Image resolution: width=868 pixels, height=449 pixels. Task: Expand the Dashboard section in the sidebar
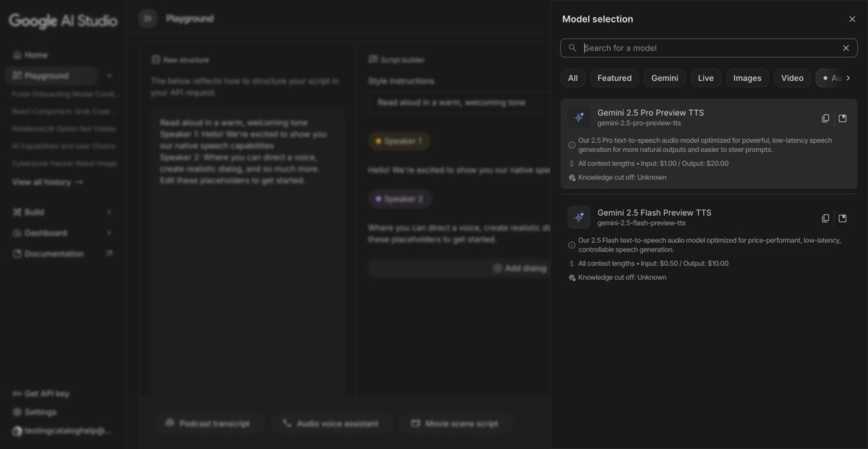pos(107,232)
